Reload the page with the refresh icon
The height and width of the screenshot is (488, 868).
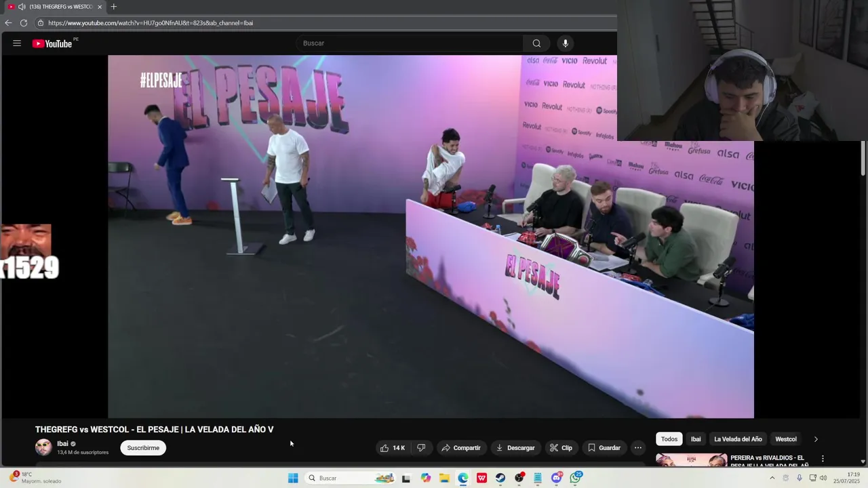click(x=24, y=23)
